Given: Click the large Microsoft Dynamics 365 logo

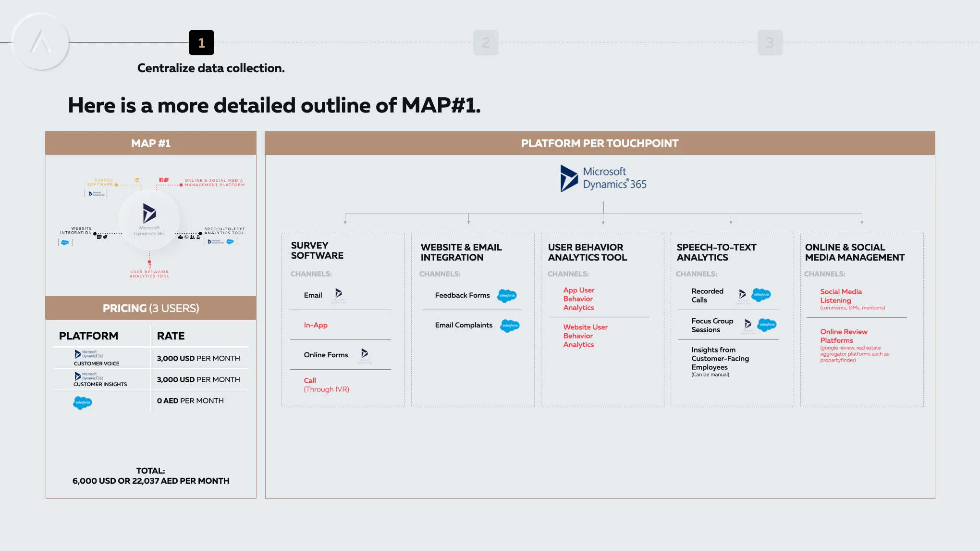Looking at the screenshot, I should pyautogui.click(x=603, y=178).
